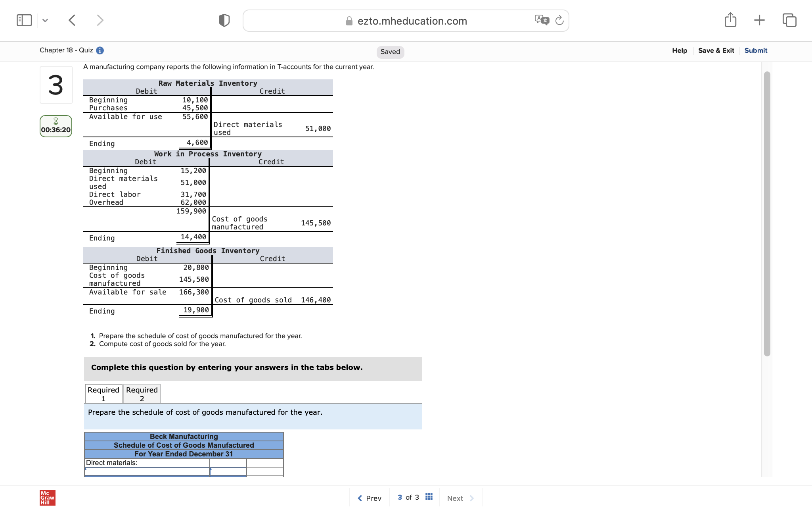
Task: Click the Help link
Action: 679,50
